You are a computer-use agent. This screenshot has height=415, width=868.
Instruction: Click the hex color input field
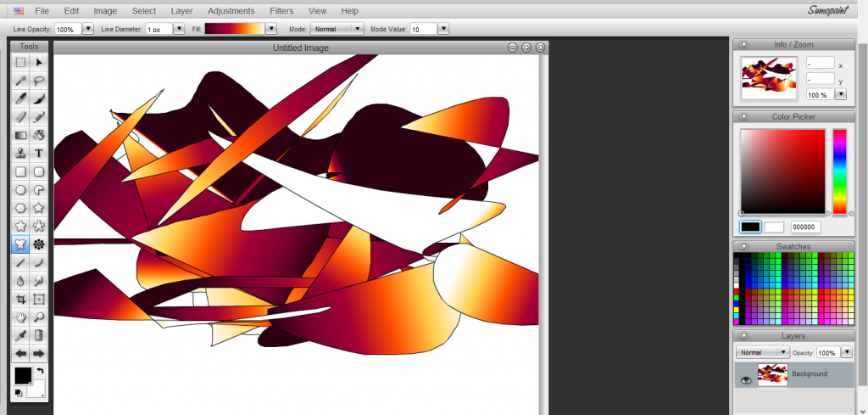(806, 227)
